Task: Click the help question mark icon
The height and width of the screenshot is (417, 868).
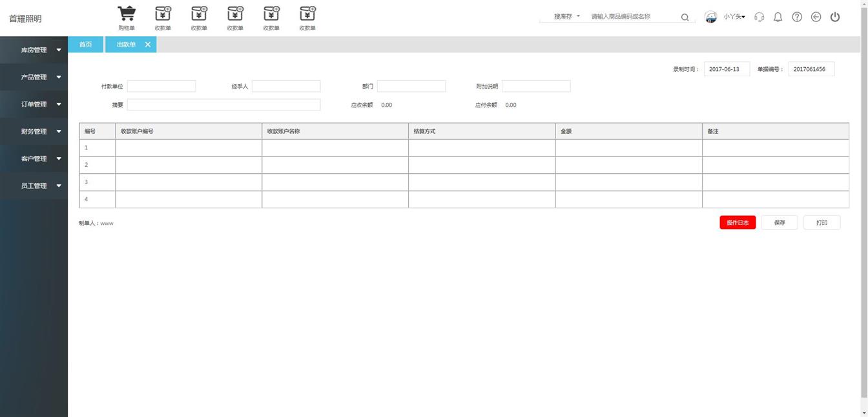Action: tap(797, 17)
